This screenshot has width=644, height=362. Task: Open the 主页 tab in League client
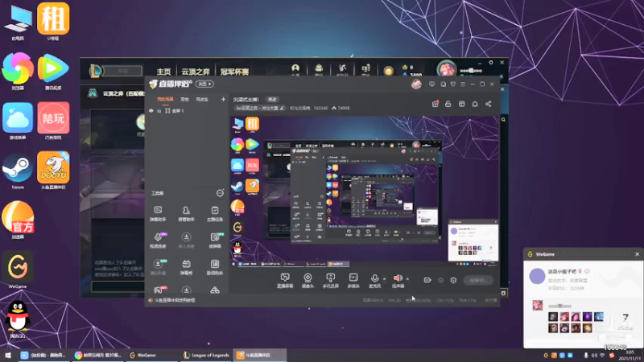(163, 72)
